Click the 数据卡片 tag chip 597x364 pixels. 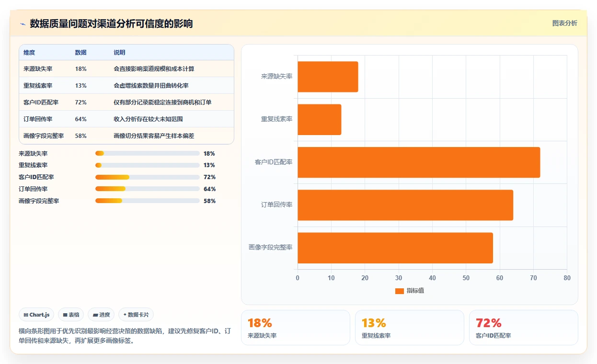tap(136, 315)
